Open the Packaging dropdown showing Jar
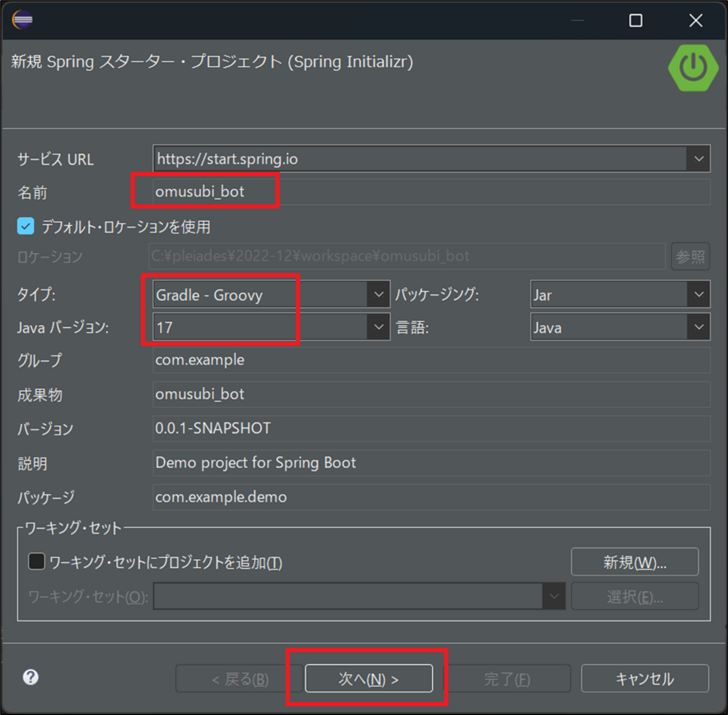Screen dimensions: 728x715 click(698, 295)
